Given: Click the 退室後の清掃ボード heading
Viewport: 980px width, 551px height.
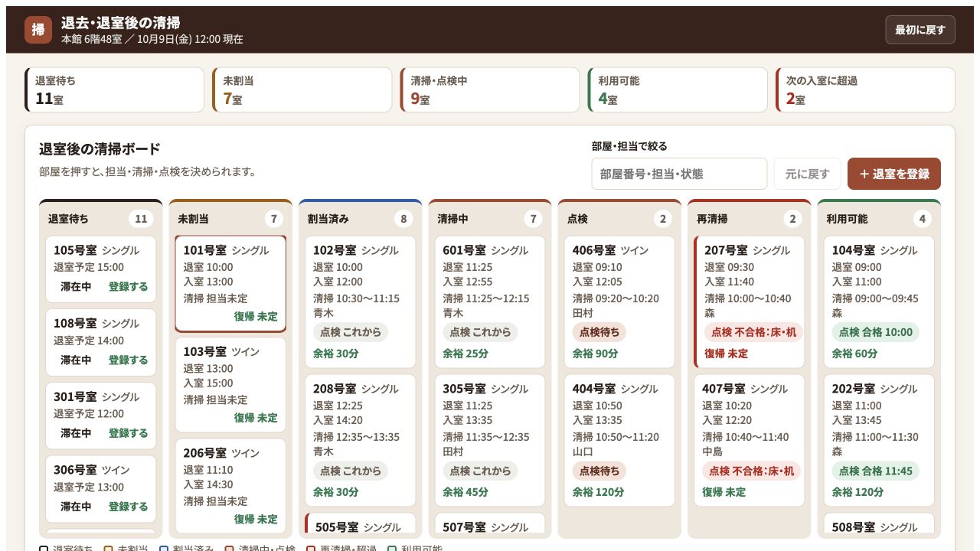Looking at the screenshot, I should pyautogui.click(x=100, y=149).
